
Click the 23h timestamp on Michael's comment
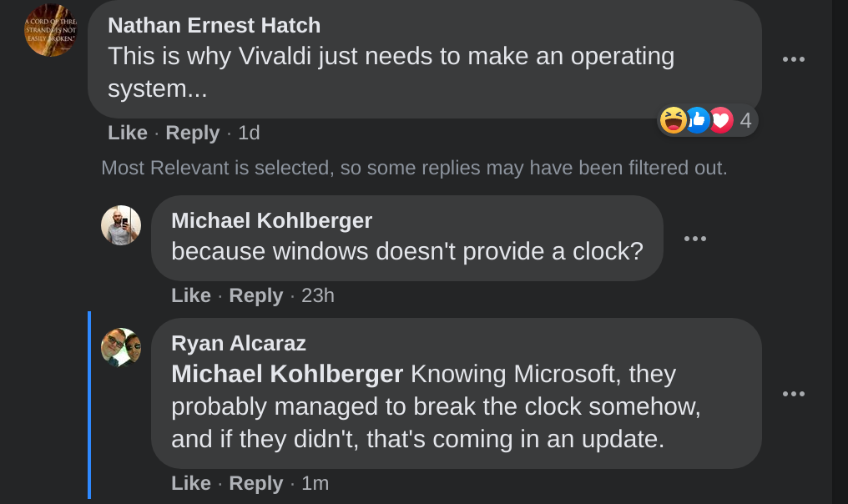click(317, 295)
